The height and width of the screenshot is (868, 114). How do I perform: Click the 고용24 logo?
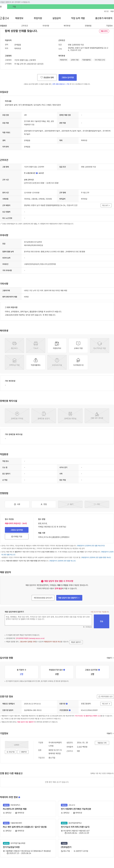click(4, 18)
